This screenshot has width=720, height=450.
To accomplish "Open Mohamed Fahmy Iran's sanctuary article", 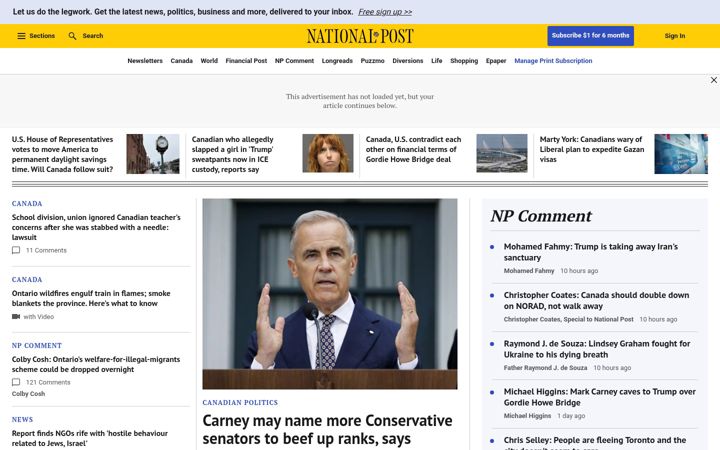I will tap(591, 252).
